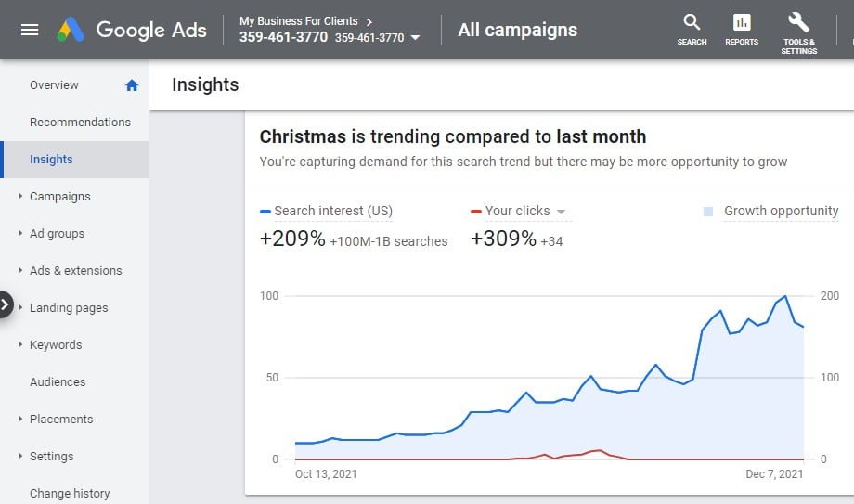Open the Reports chart icon
The height and width of the screenshot is (504, 854).
point(742,30)
